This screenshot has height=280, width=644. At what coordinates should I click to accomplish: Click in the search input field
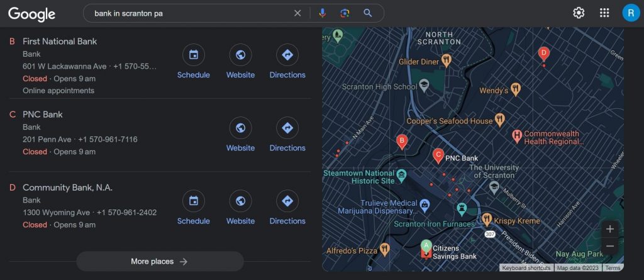[x=189, y=13]
